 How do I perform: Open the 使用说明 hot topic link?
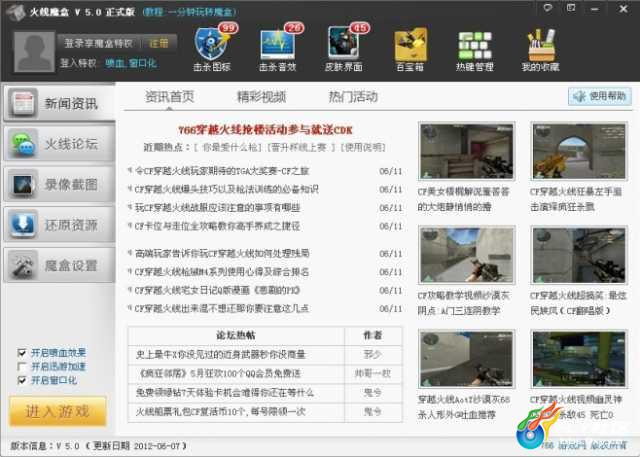pyautogui.click(x=363, y=147)
